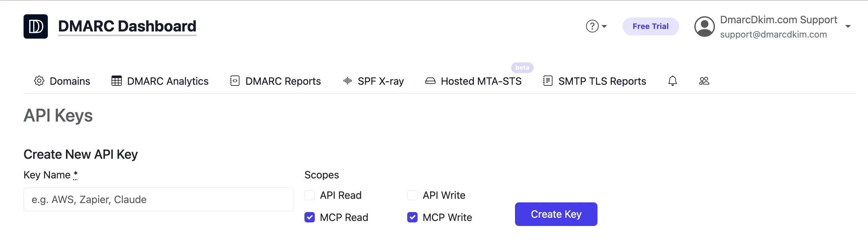Click the team members icon in navigation
Screen dimensions: 868x246
pyautogui.click(x=704, y=81)
